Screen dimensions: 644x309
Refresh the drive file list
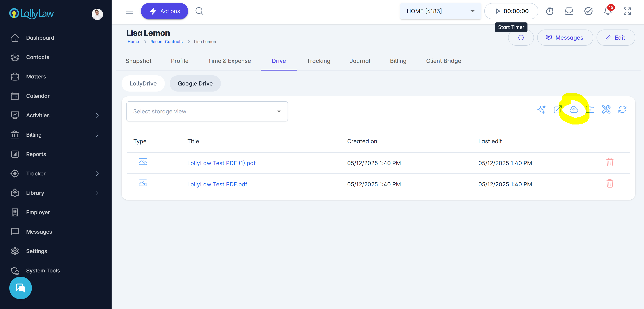[x=622, y=110]
